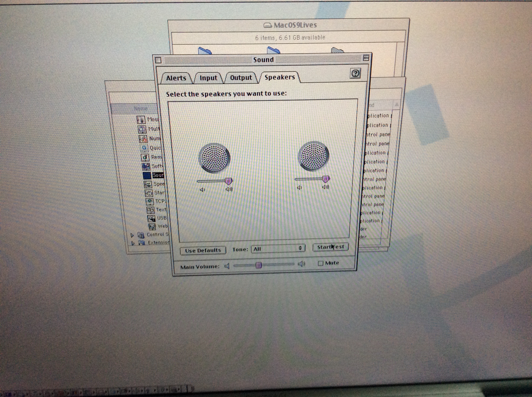
Task: Switch to the Alerts tab
Action: [176, 78]
